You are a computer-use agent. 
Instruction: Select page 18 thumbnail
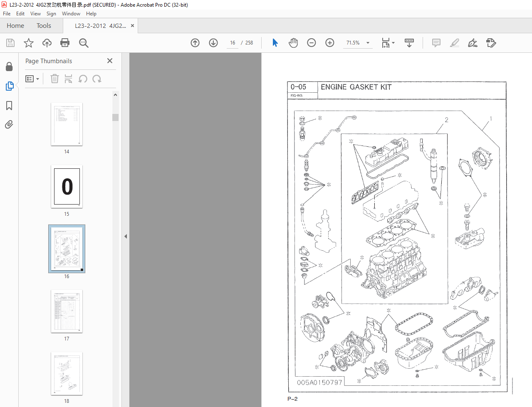(x=67, y=374)
